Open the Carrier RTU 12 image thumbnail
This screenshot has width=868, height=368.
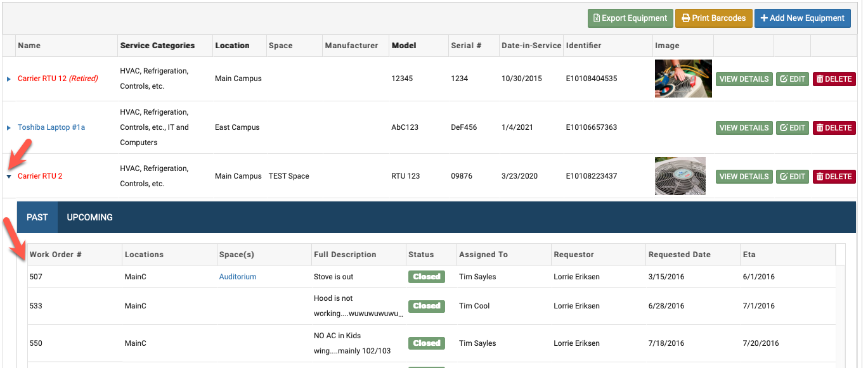683,79
